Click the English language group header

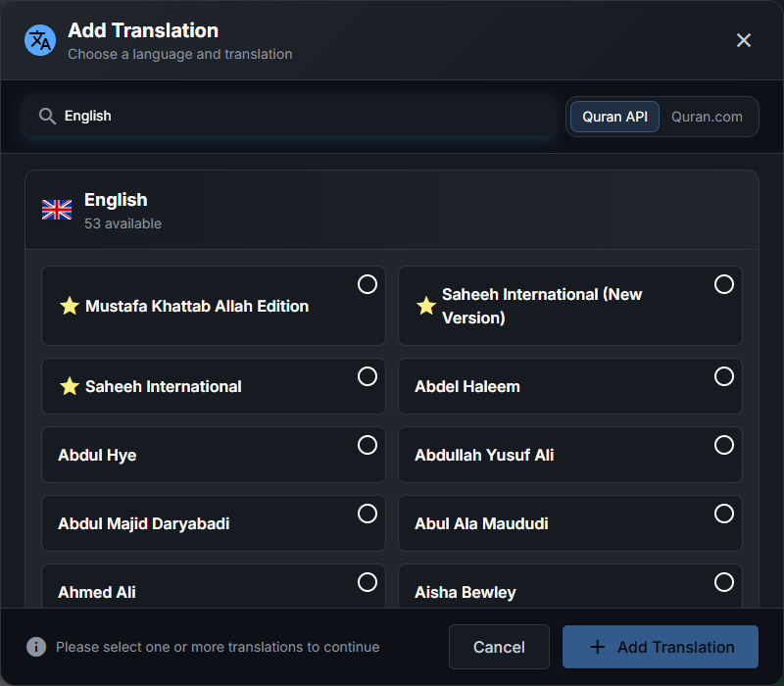[392, 210]
